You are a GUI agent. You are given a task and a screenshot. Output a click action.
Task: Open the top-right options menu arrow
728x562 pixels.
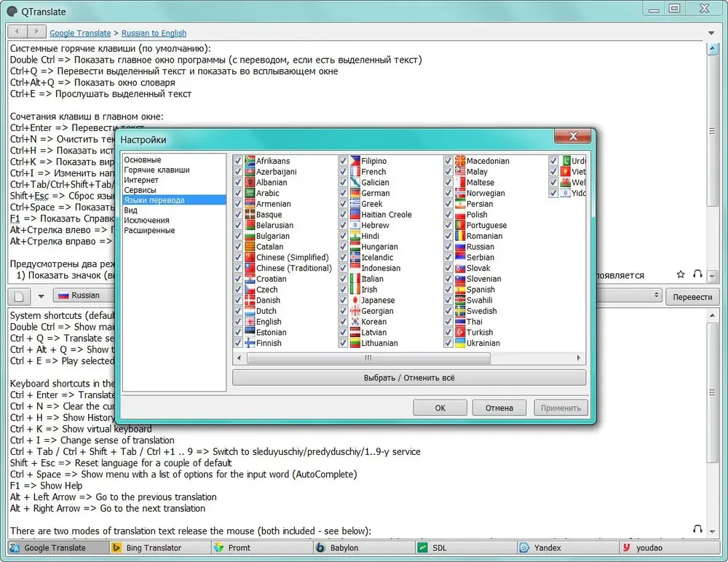711,33
